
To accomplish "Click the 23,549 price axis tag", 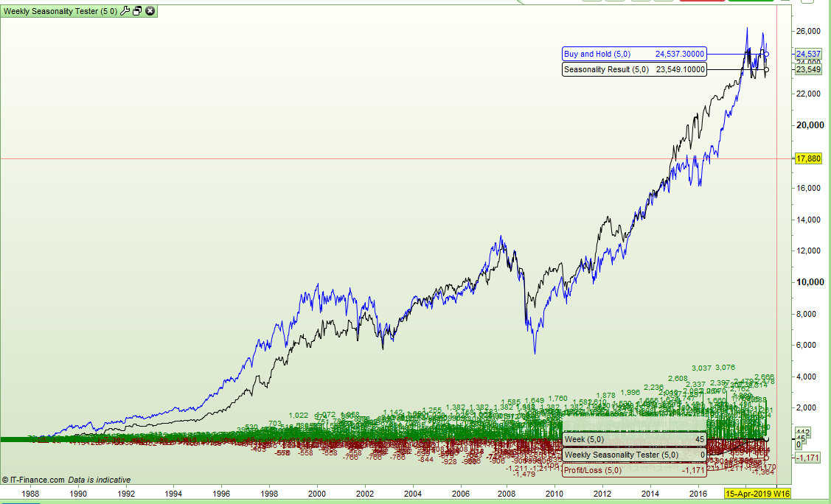I will pos(809,69).
